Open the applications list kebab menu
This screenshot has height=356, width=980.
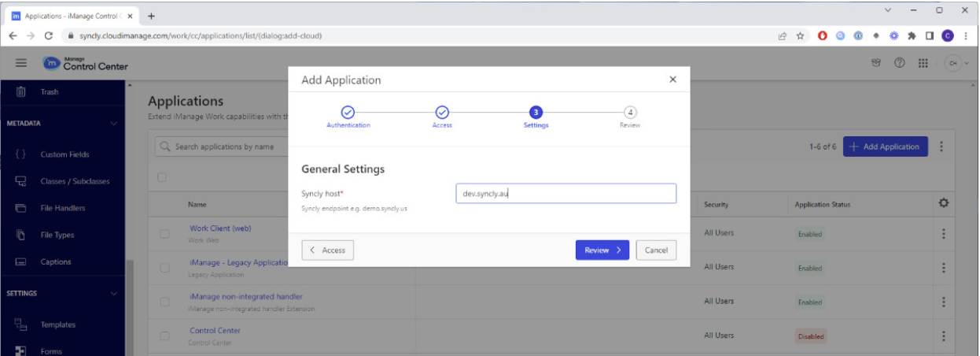tap(942, 146)
